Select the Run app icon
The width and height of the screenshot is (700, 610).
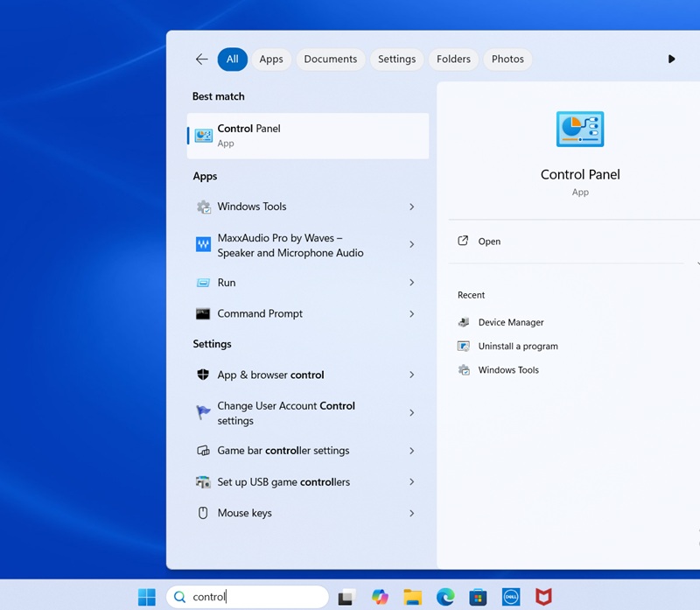pyautogui.click(x=226, y=282)
